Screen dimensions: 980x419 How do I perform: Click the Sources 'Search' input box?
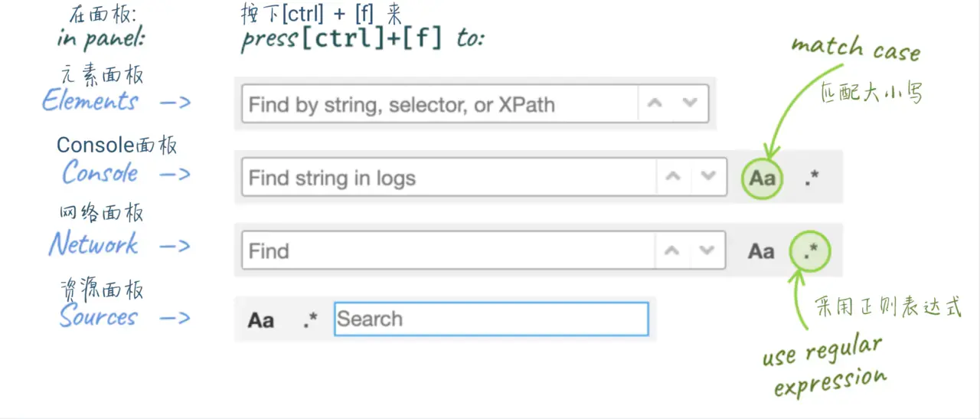[491, 319]
